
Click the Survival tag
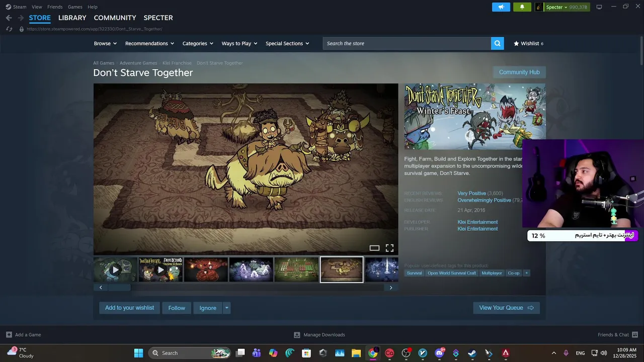click(x=415, y=273)
